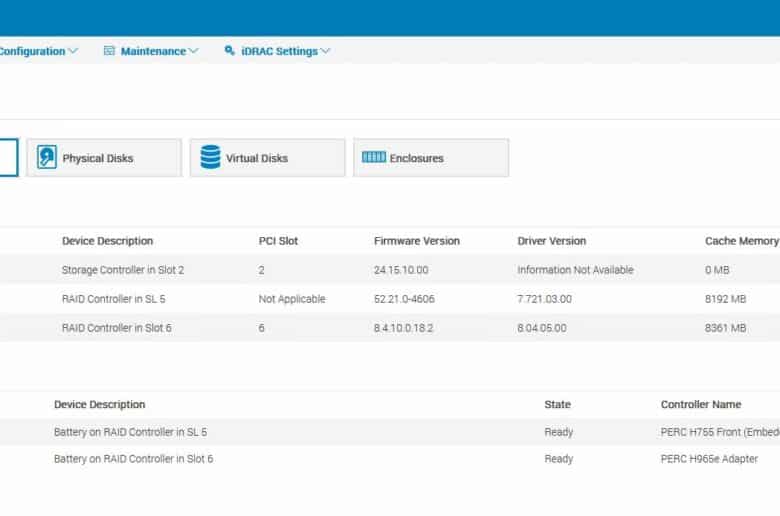780x516 pixels.
Task: Click the Controller Name column header
Action: point(701,404)
